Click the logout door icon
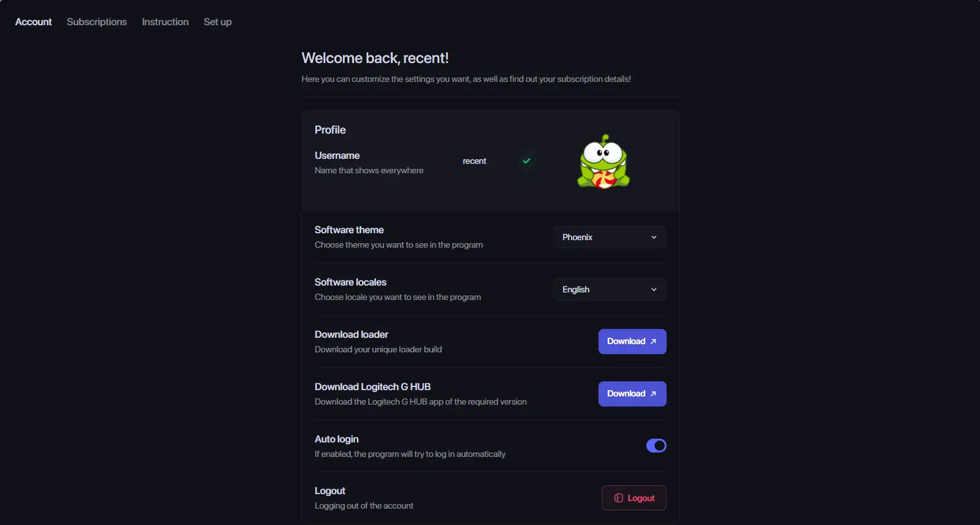Viewport: 980px width, 525px height. coord(619,498)
